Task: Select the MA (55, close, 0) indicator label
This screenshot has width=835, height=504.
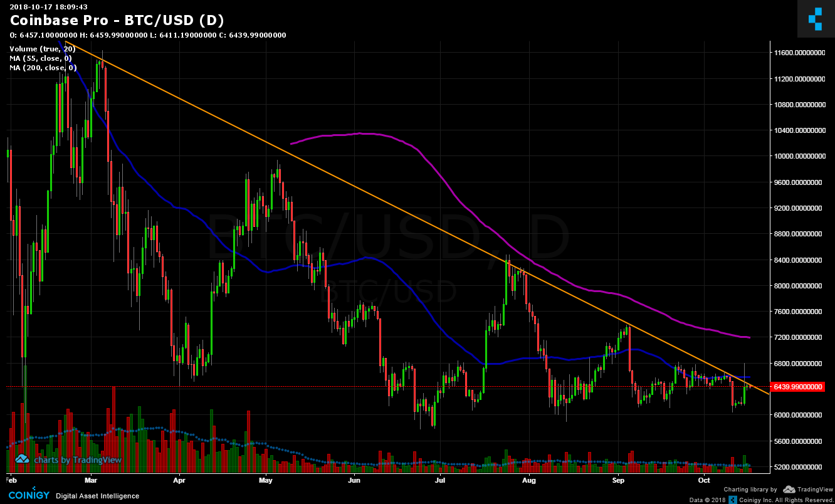Action: pyautogui.click(x=40, y=58)
